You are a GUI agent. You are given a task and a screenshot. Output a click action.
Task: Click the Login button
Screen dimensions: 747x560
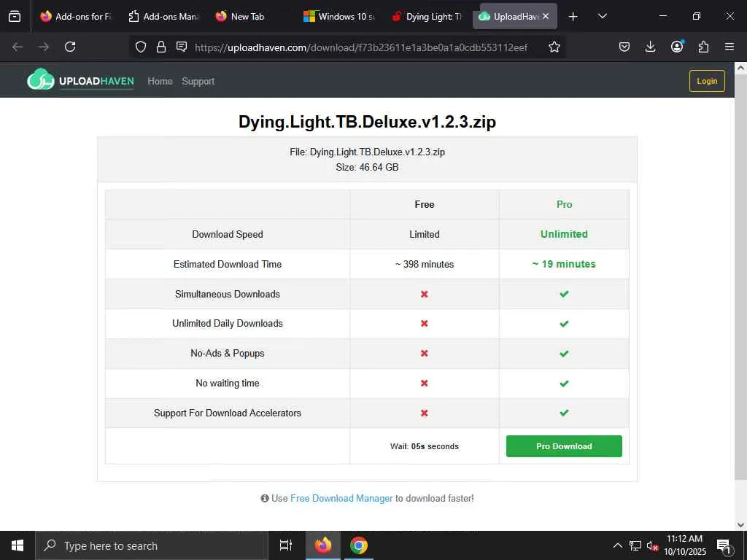pyautogui.click(x=707, y=81)
